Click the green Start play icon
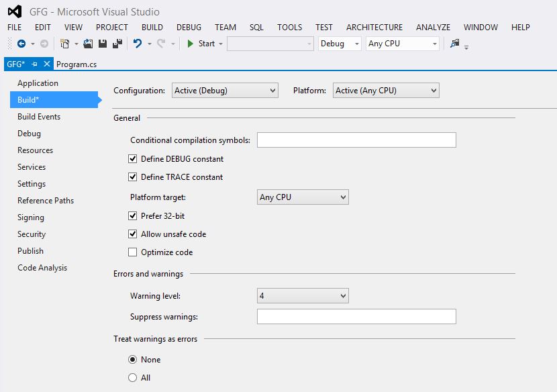557x392 pixels. [190, 44]
